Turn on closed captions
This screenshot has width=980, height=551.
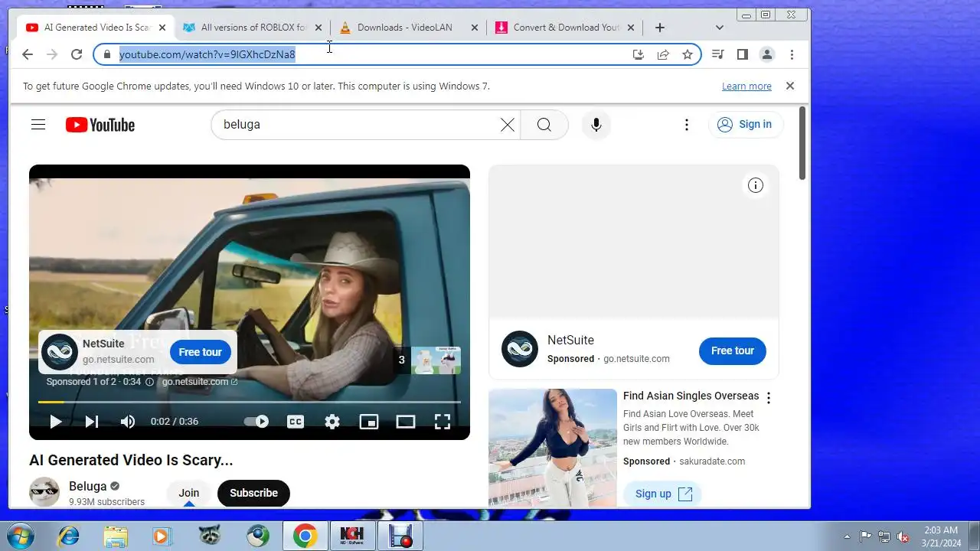[x=296, y=422]
